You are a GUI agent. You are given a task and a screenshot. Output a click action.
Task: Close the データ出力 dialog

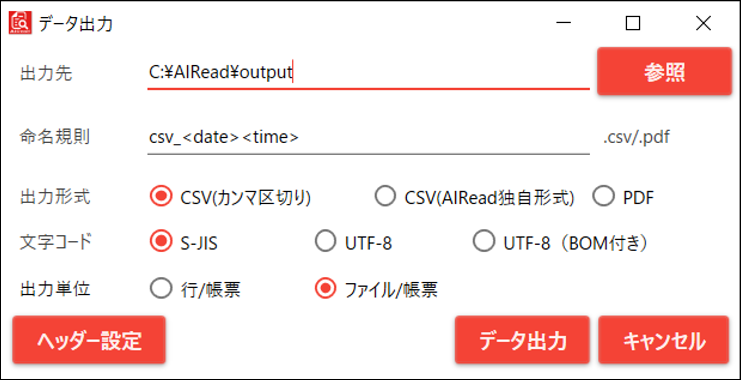pyautogui.click(x=703, y=23)
